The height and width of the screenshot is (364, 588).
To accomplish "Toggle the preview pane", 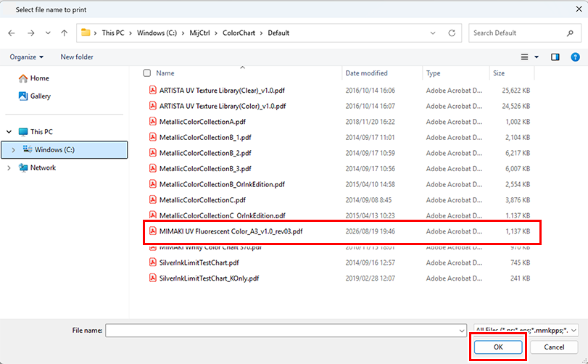I will [x=555, y=57].
